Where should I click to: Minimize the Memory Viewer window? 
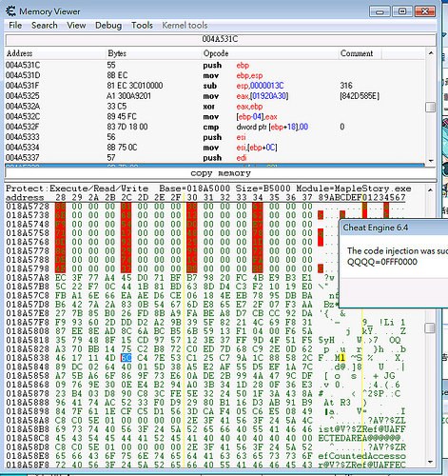pos(380,11)
